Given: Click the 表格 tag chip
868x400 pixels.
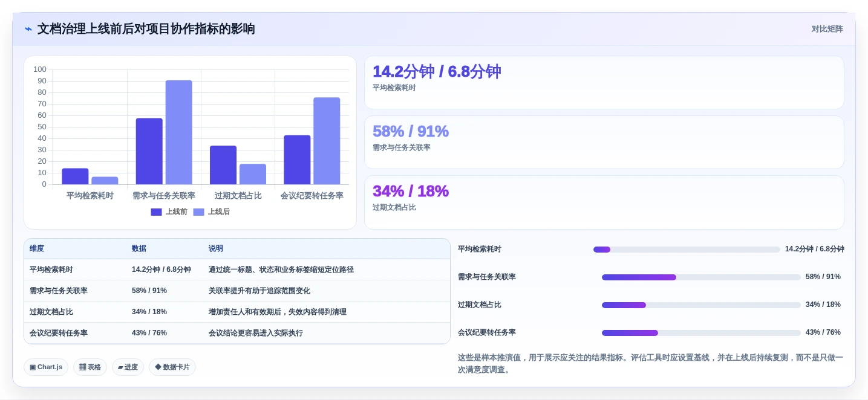Looking at the screenshot, I should [x=90, y=367].
